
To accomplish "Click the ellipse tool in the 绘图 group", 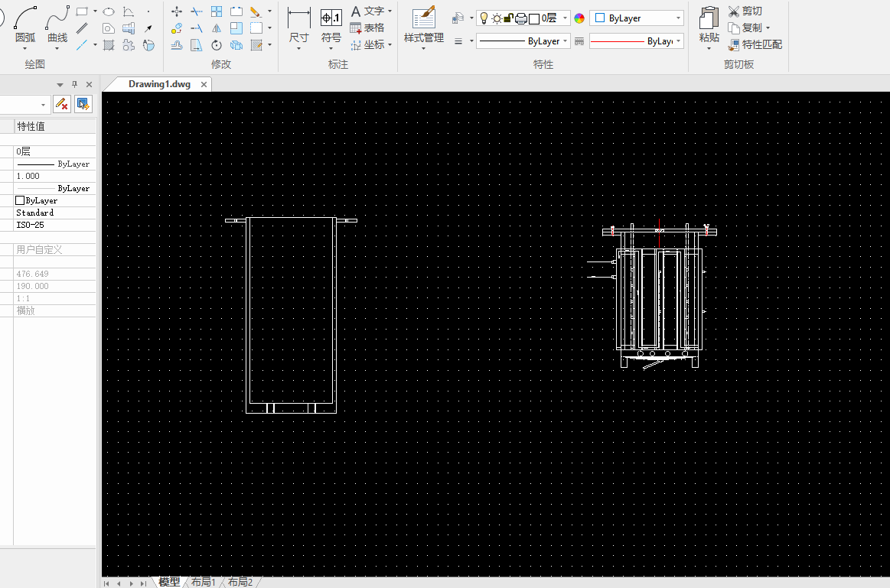I will click(109, 11).
